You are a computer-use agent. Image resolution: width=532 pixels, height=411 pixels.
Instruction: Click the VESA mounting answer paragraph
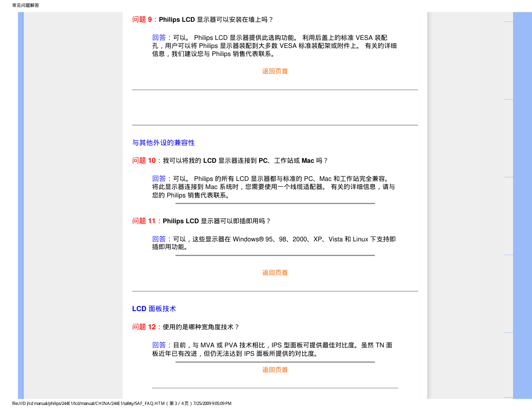coord(274,46)
